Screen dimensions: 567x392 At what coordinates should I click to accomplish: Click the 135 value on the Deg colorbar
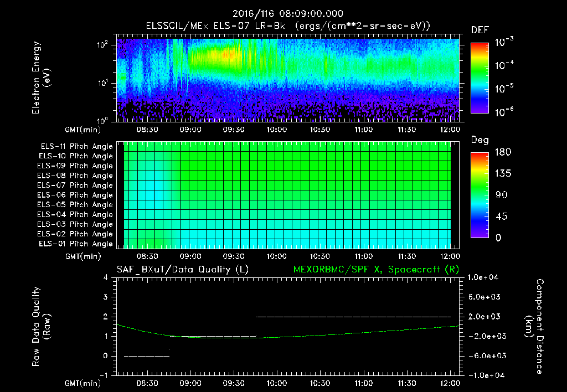(503, 174)
